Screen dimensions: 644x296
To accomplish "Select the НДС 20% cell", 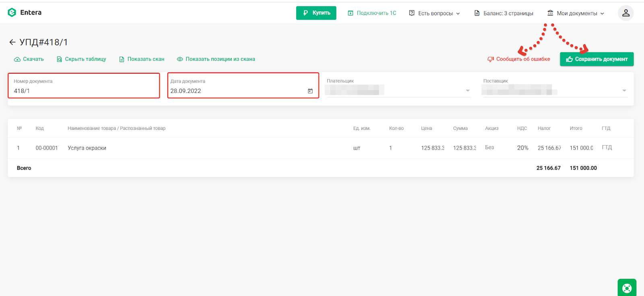I will [x=523, y=148].
